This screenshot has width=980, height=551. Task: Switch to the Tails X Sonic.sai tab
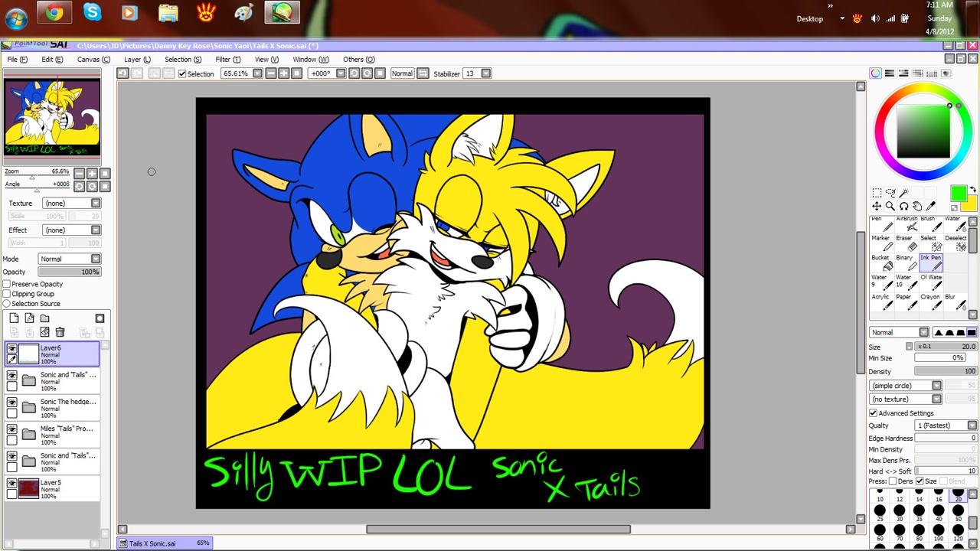click(165, 543)
